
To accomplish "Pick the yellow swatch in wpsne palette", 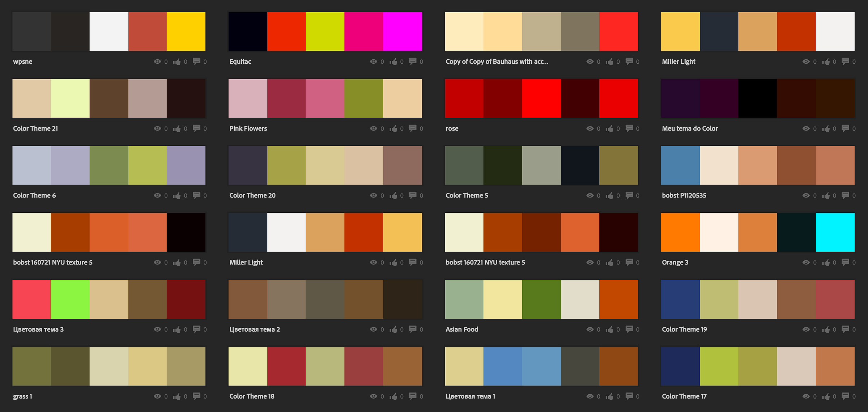I will 186,31.
